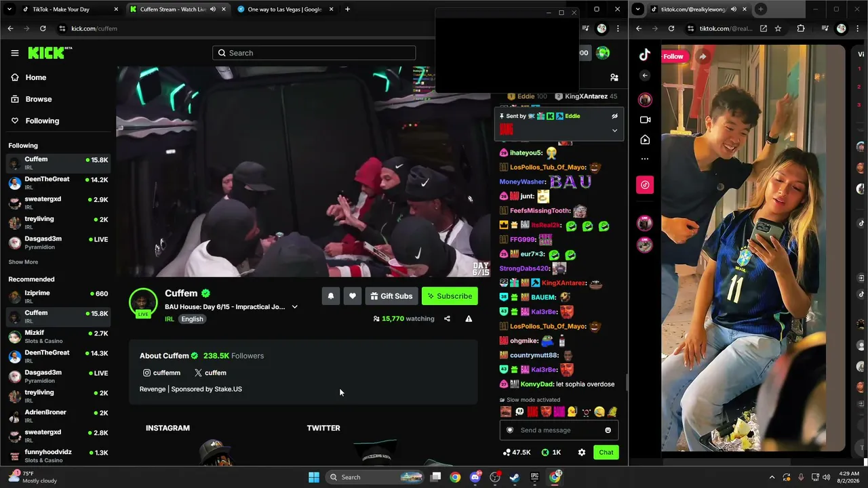Go back in the Kick browser window
868x488 pixels.
[10, 28]
